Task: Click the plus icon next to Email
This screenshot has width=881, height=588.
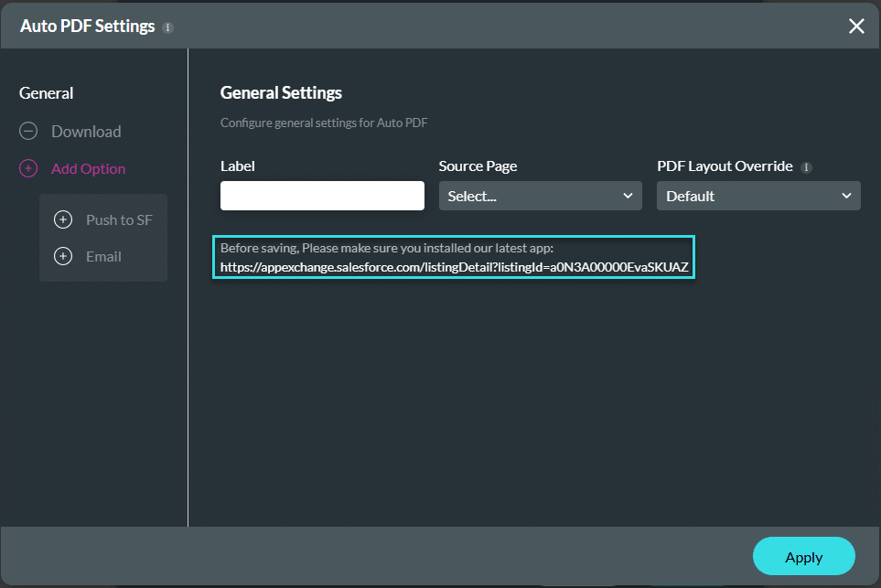Action: pyautogui.click(x=63, y=256)
